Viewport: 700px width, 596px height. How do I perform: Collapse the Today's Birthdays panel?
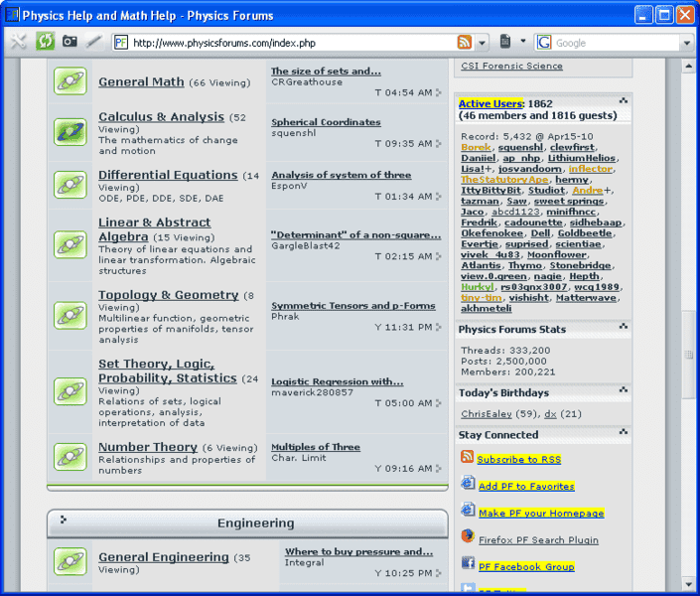pos(624,390)
